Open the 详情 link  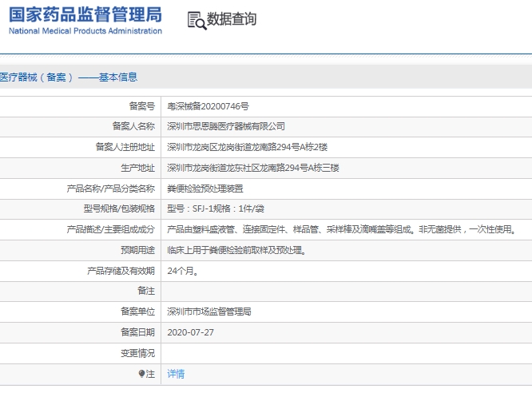(x=176, y=374)
